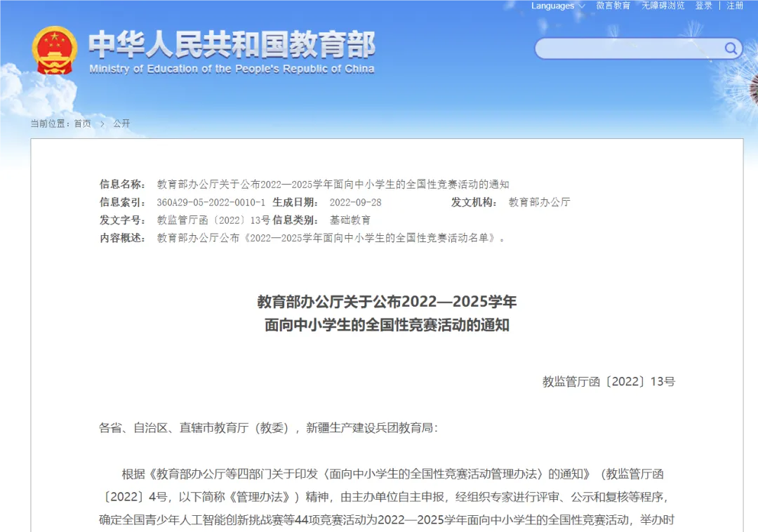The height and width of the screenshot is (532, 758).
Task: Click the English Ministry of Education subtitle
Action: (x=232, y=69)
